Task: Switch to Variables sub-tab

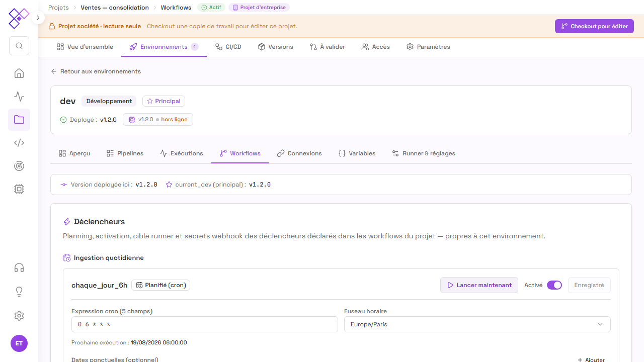Action: click(x=357, y=153)
